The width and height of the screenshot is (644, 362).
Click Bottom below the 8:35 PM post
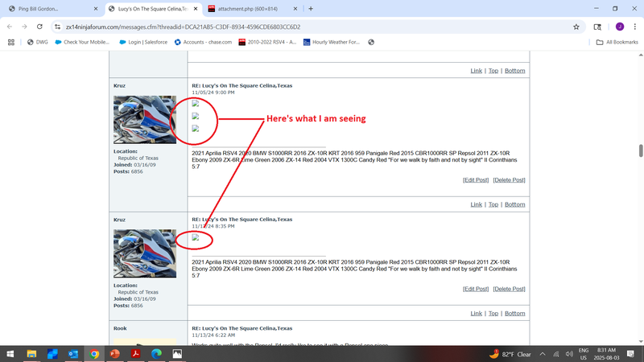[x=514, y=313]
